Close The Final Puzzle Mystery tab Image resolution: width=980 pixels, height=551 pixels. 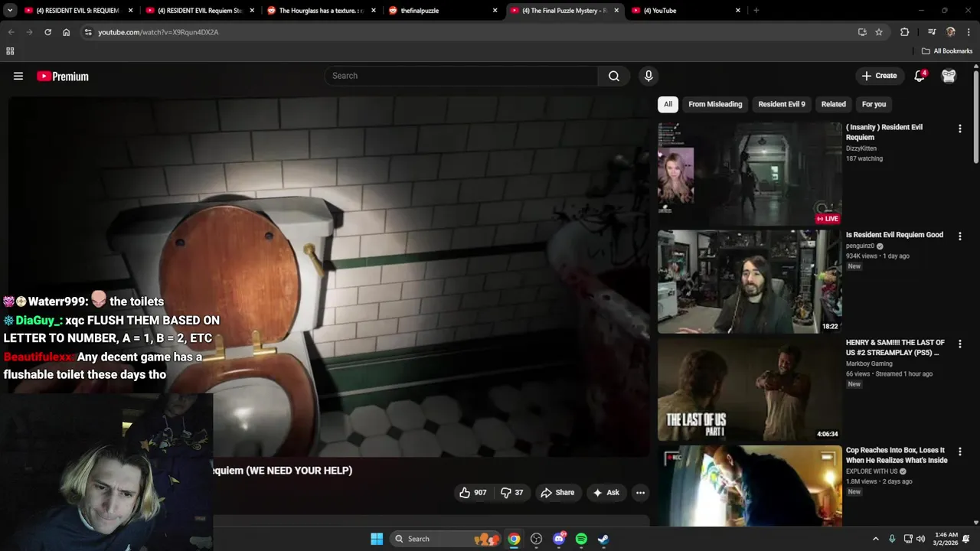click(616, 11)
